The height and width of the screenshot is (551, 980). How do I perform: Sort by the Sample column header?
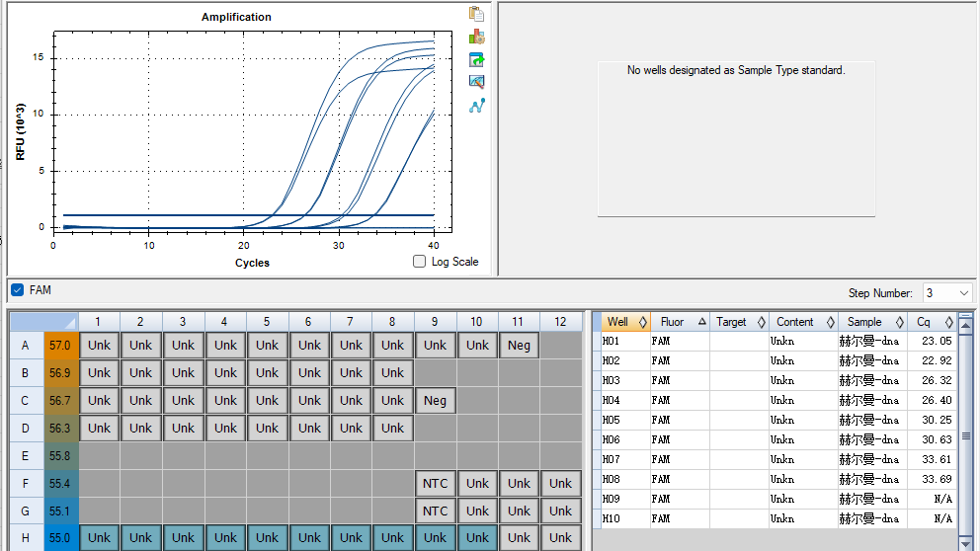pyautogui.click(x=873, y=322)
